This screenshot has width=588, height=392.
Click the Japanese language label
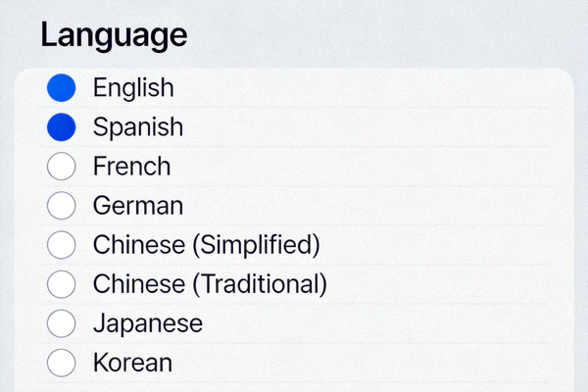pyautogui.click(x=147, y=323)
